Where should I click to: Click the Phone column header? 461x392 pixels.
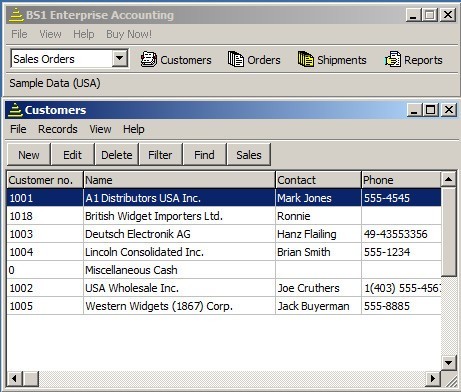pyautogui.click(x=401, y=180)
